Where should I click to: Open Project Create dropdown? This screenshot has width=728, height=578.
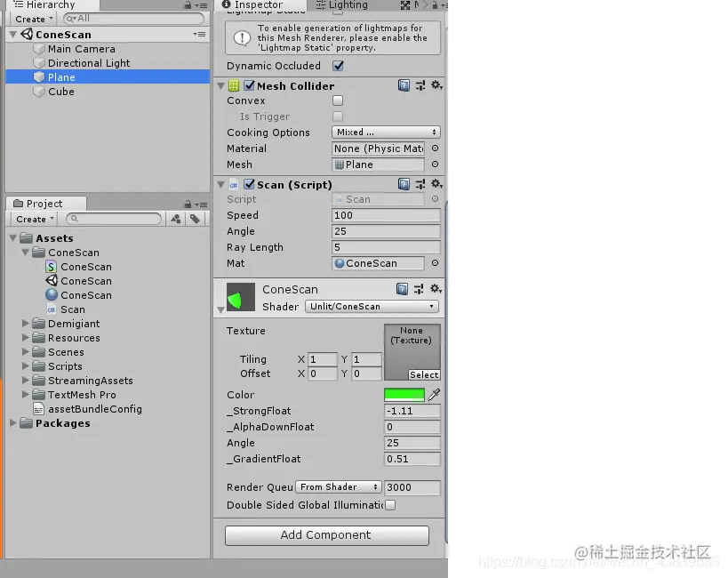(35, 219)
